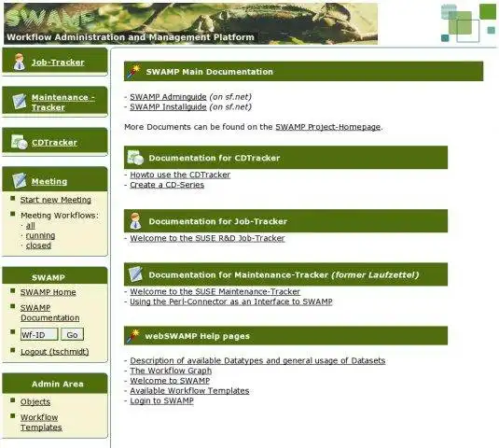Click the SWAMP logo banner
The image size is (499, 448).
click(x=190, y=23)
